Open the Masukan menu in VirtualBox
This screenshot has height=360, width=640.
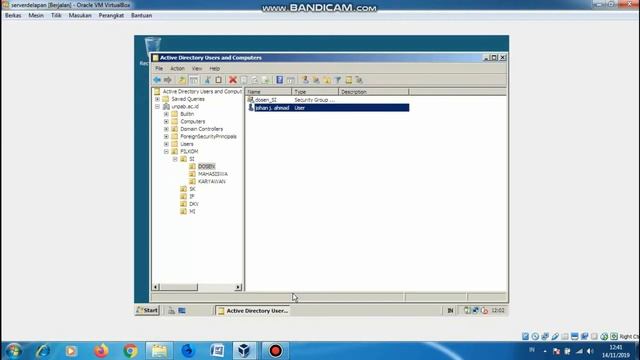pos(80,16)
